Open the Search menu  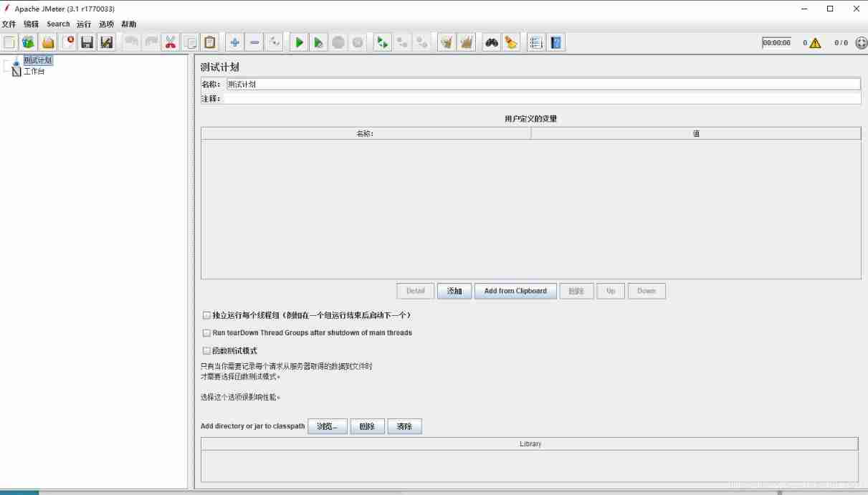(x=58, y=24)
